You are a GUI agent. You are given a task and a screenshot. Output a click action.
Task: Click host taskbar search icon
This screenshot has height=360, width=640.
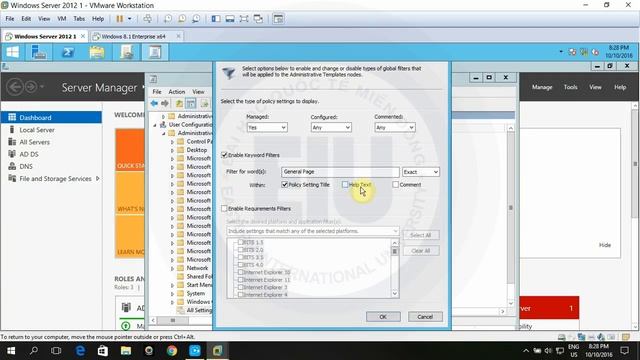(34, 351)
